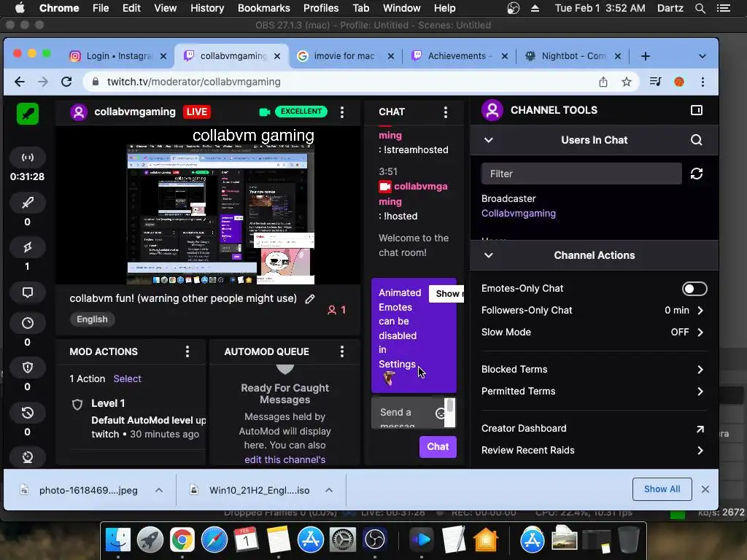
Task: Open the Bookmarks menu in menu bar
Action: click(264, 8)
